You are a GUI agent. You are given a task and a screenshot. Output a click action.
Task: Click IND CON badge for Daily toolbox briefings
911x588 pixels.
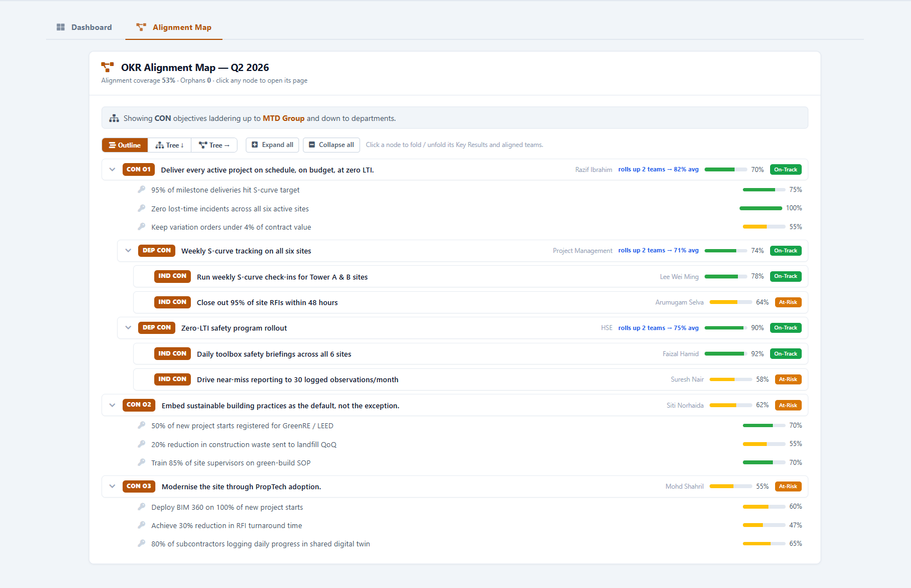point(173,354)
